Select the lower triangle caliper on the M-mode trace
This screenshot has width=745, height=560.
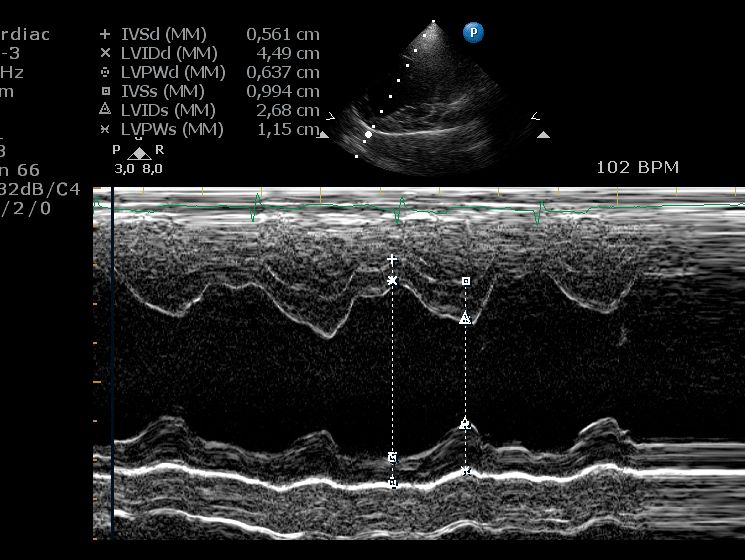(x=465, y=424)
